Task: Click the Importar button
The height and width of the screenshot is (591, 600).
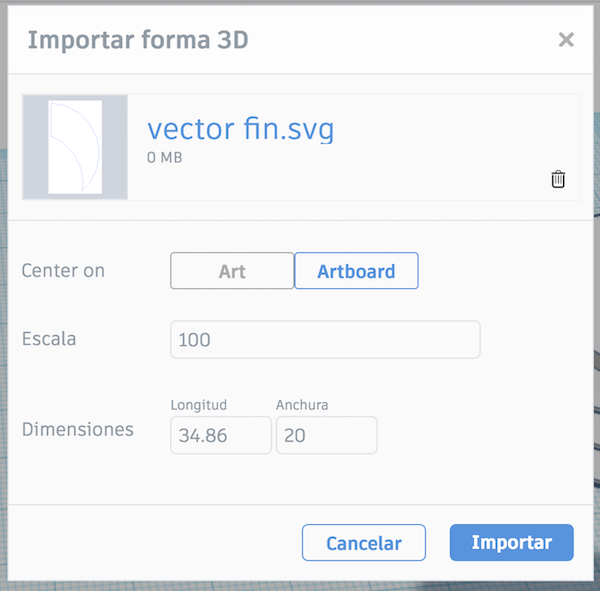Action: (x=512, y=543)
